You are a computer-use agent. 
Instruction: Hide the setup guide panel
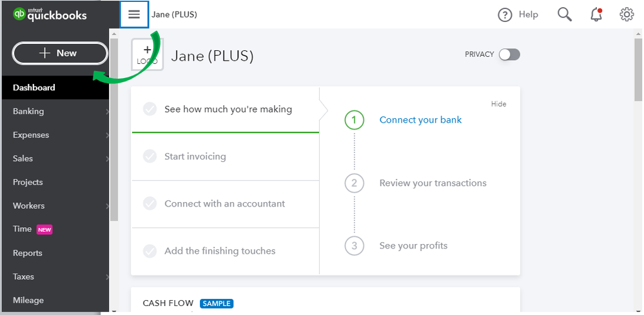coord(498,104)
